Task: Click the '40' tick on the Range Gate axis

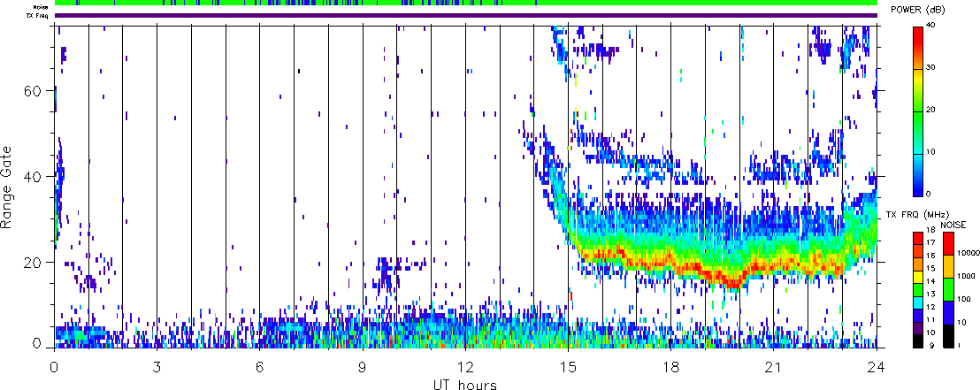Action: (34, 176)
